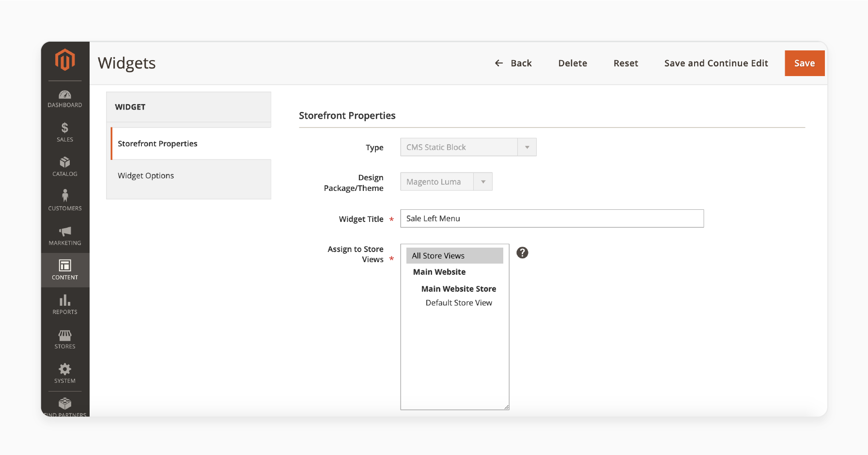Click the WIDGET panel header
868x455 pixels.
coord(189,107)
